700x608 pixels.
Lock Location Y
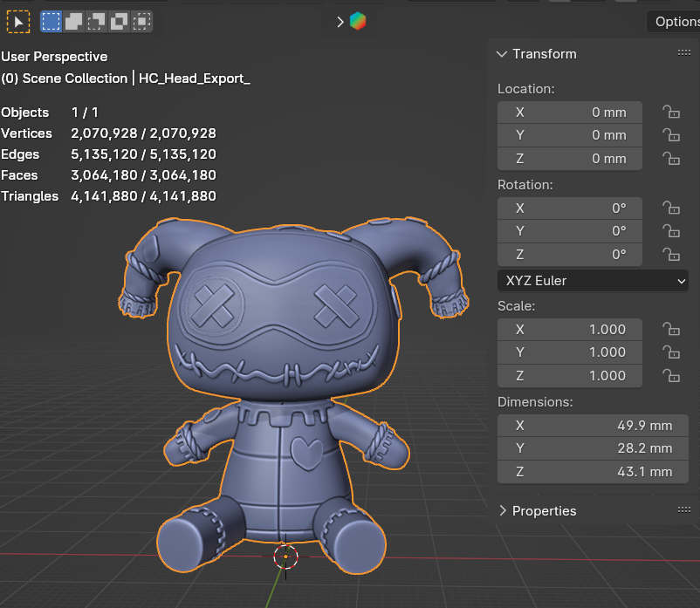coord(671,134)
